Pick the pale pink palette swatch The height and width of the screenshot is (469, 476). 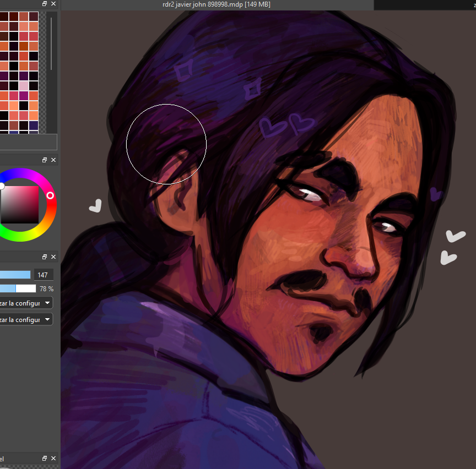[24, 85]
